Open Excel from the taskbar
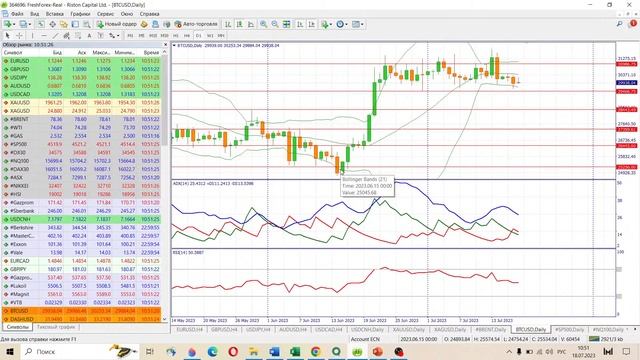The width and height of the screenshot is (640, 360). [295, 351]
